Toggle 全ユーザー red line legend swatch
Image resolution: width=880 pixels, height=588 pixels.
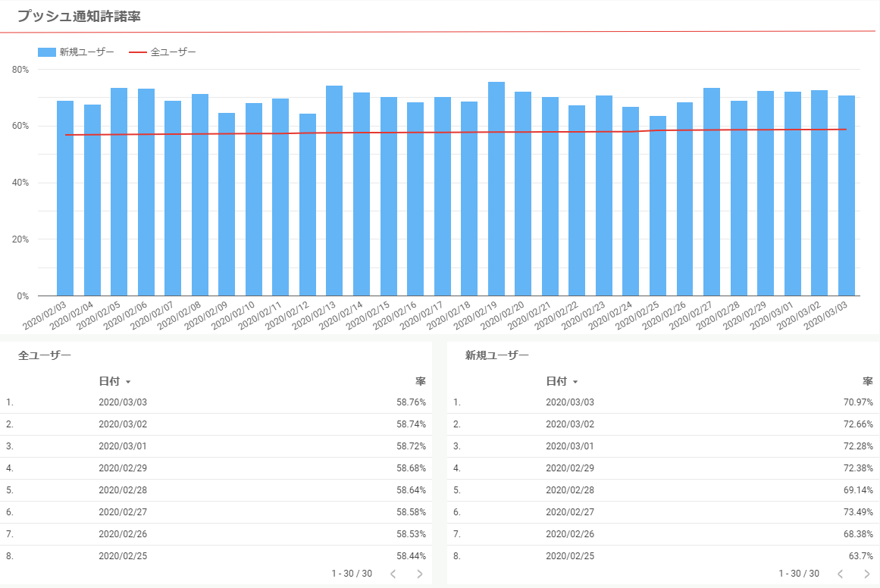point(137,52)
